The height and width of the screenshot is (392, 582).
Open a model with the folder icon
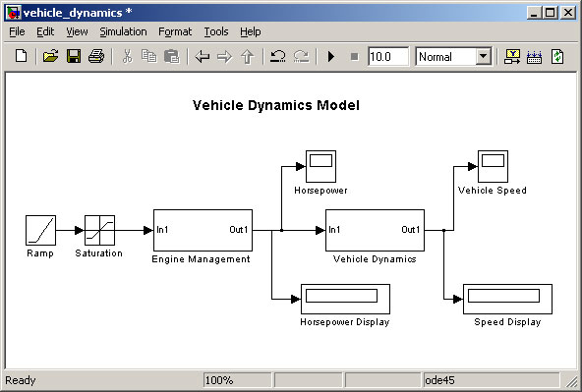click(x=50, y=56)
